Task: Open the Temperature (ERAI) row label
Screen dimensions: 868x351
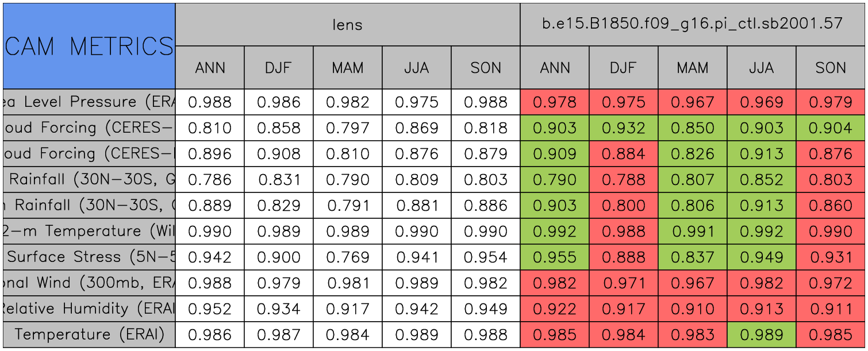Action: pos(89,334)
